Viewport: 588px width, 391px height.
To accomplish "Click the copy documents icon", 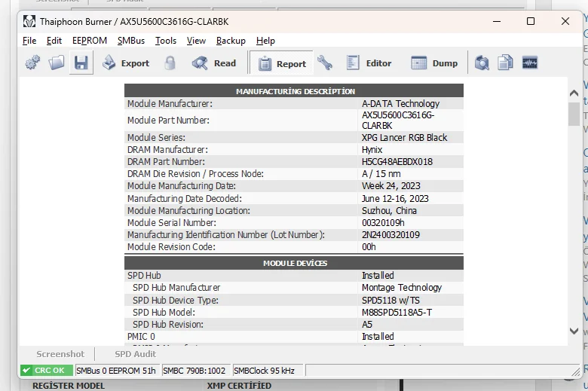I will pos(505,63).
